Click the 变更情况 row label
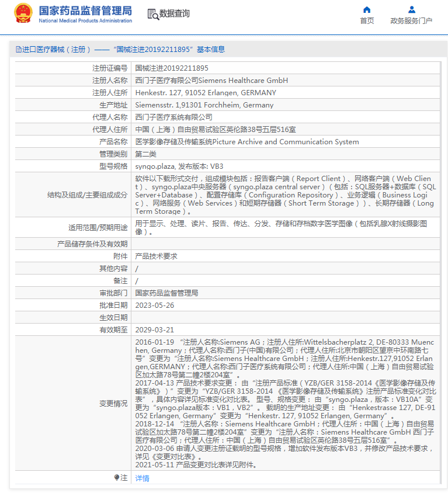Viewport: 448px width, 493px height. [x=113, y=404]
